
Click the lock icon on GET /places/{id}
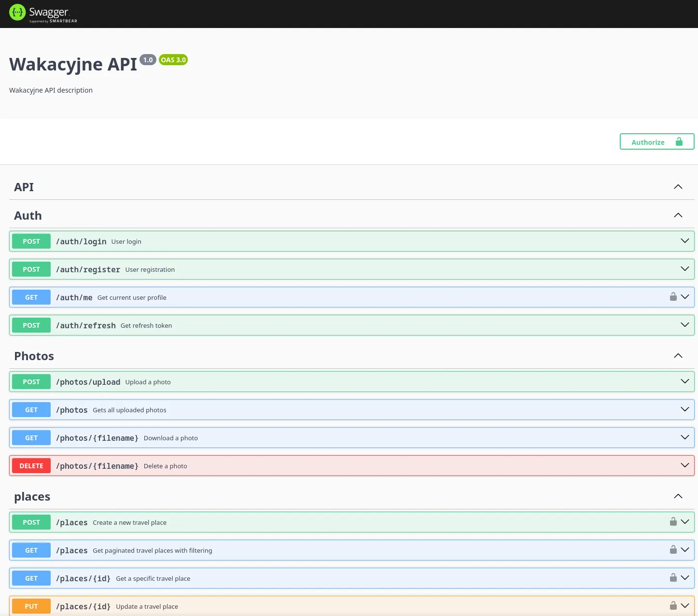coord(673,577)
